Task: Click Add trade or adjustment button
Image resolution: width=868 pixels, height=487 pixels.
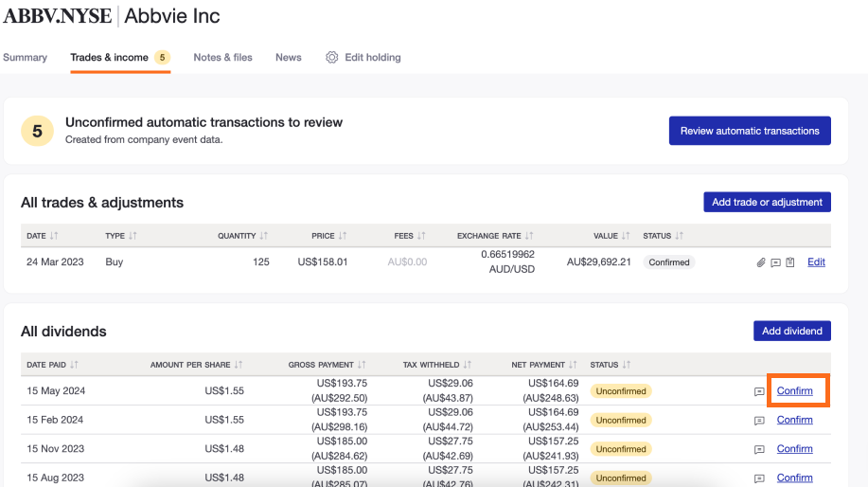Action: pos(767,202)
